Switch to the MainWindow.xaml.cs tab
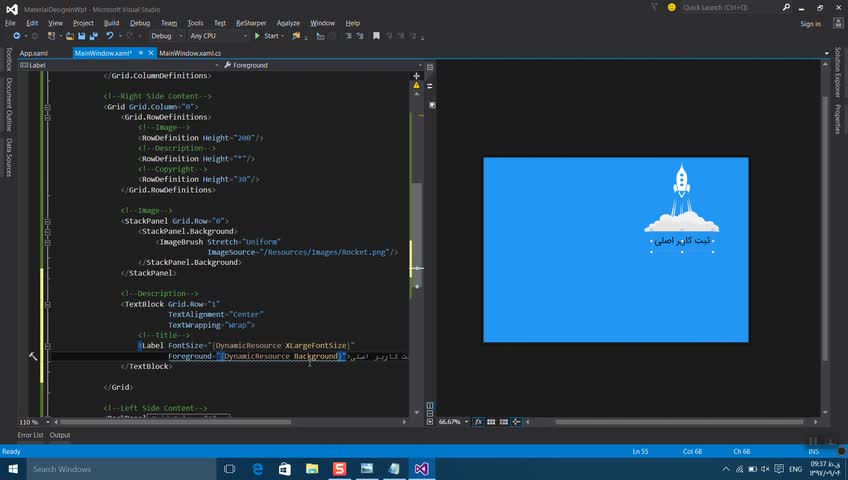The image size is (848, 480). click(190, 53)
